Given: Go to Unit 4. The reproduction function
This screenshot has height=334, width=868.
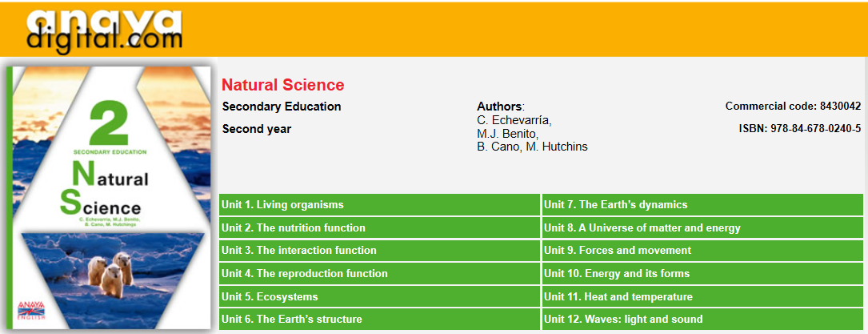Looking at the screenshot, I should click(x=379, y=274).
